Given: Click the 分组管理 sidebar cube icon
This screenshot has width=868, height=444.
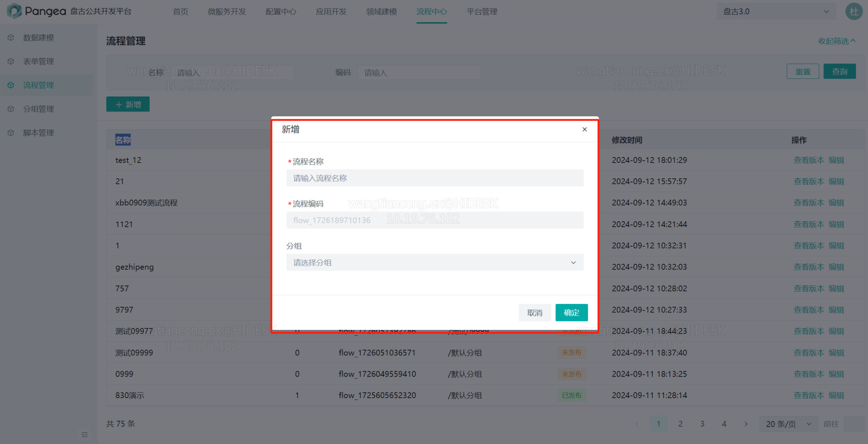Looking at the screenshot, I should (11, 109).
